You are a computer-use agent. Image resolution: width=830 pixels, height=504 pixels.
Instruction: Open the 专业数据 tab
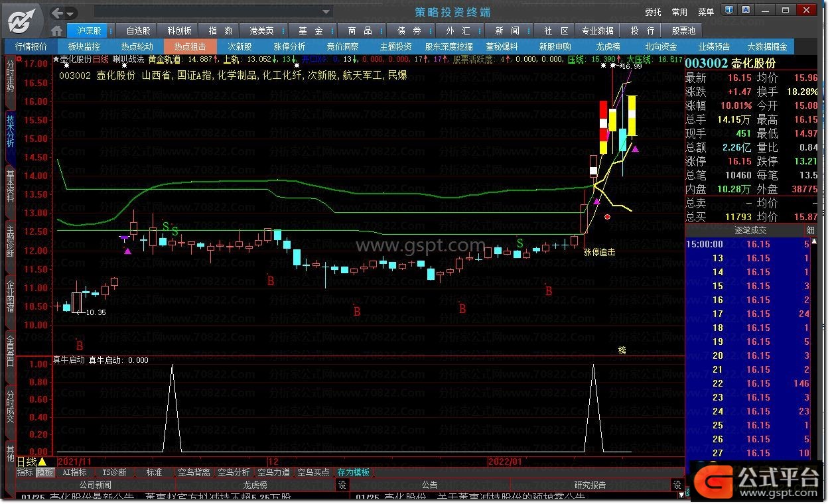pos(597,31)
